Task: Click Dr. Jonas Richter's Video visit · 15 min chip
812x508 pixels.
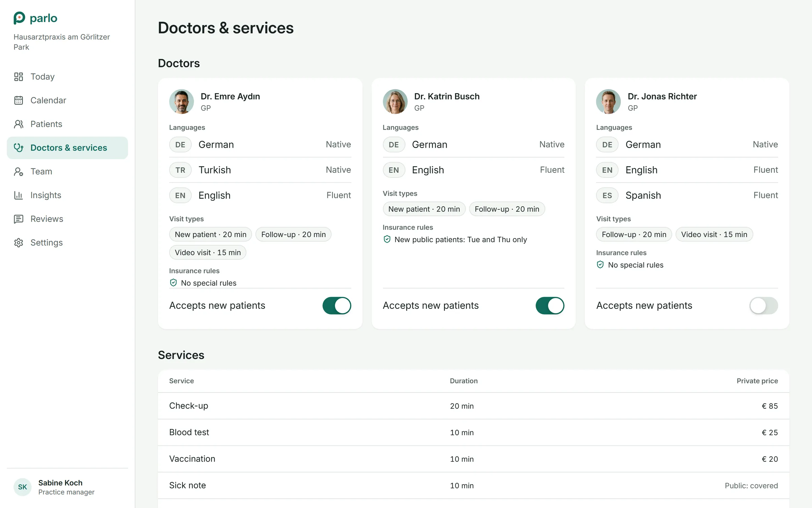Action: [714, 235]
